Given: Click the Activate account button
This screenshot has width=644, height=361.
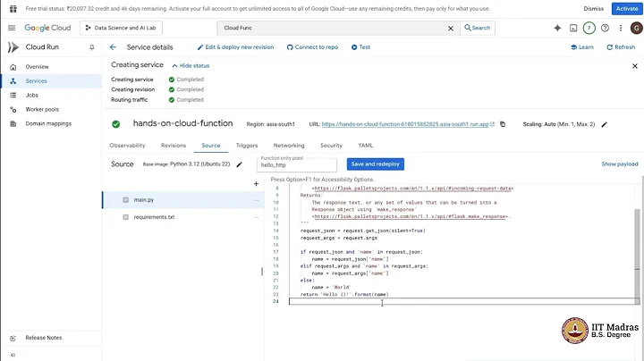Looking at the screenshot, I should pos(627,9).
